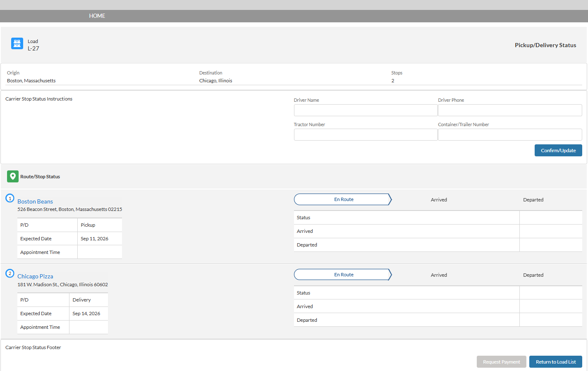The height and width of the screenshot is (371, 588).
Task: Click the Stops value 2
Action: 393,81
